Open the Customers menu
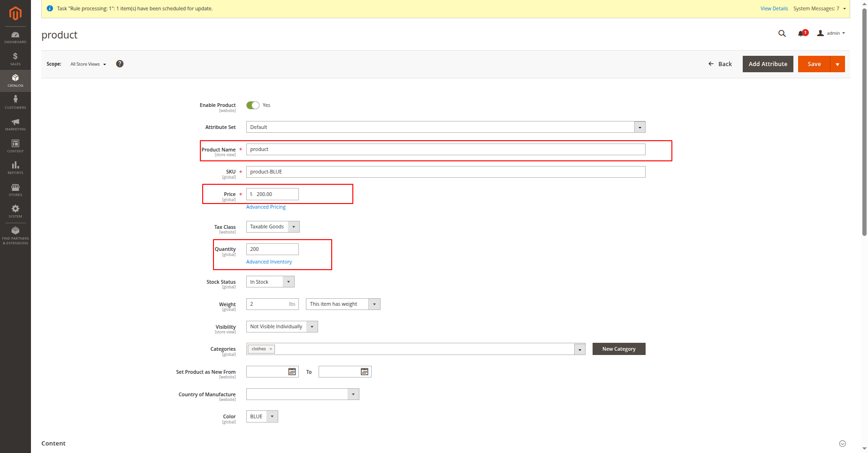Viewport: 868px width, 453px height. tap(15, 103)
